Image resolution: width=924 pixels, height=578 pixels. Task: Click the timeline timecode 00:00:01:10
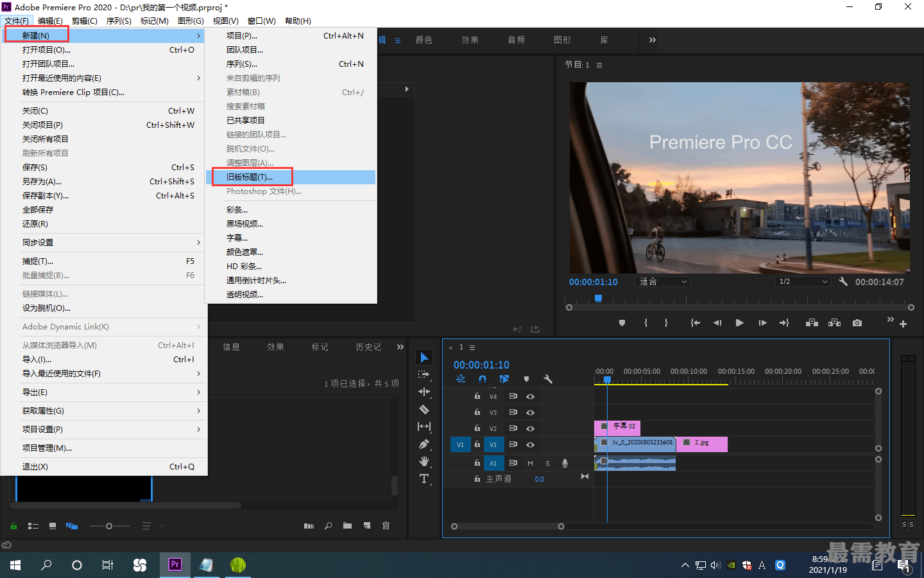pos(481,365)
